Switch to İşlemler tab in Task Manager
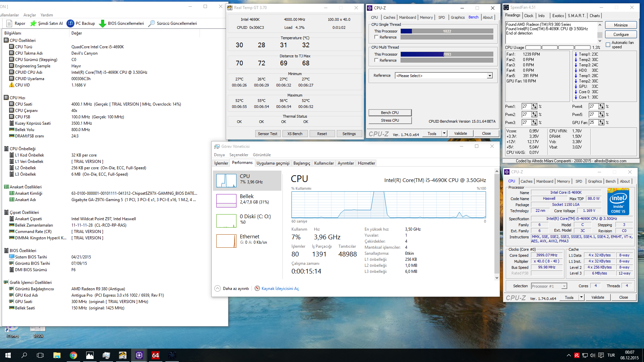Viewport: 644px width, 362px height. [221, 163]
